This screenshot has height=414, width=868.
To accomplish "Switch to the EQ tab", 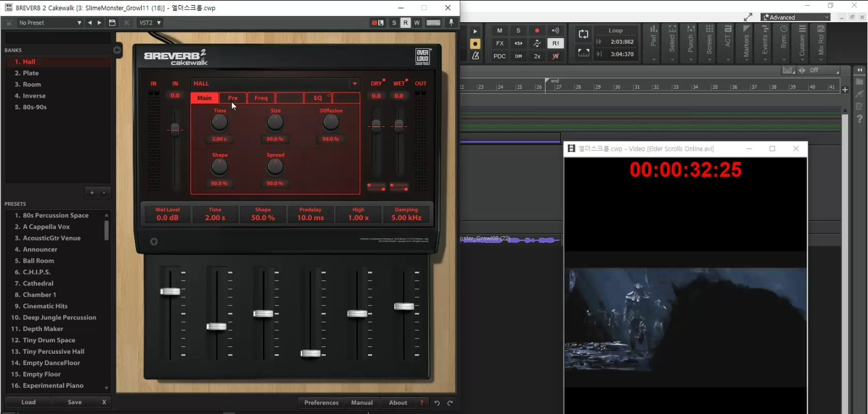I will pos(318,98).
